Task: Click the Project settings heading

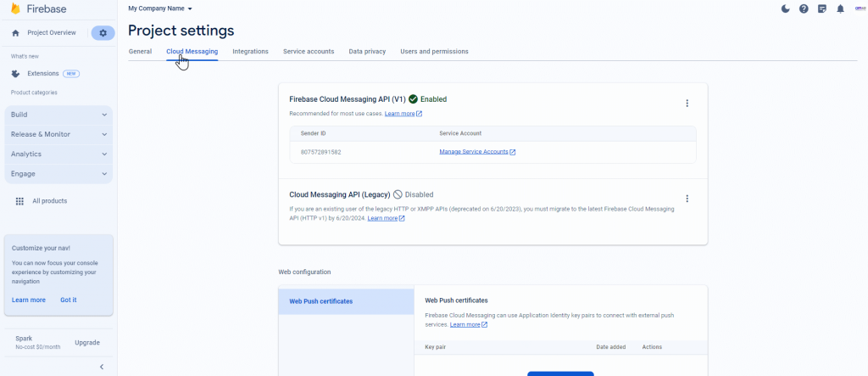Action: click(x=181, y=31)
